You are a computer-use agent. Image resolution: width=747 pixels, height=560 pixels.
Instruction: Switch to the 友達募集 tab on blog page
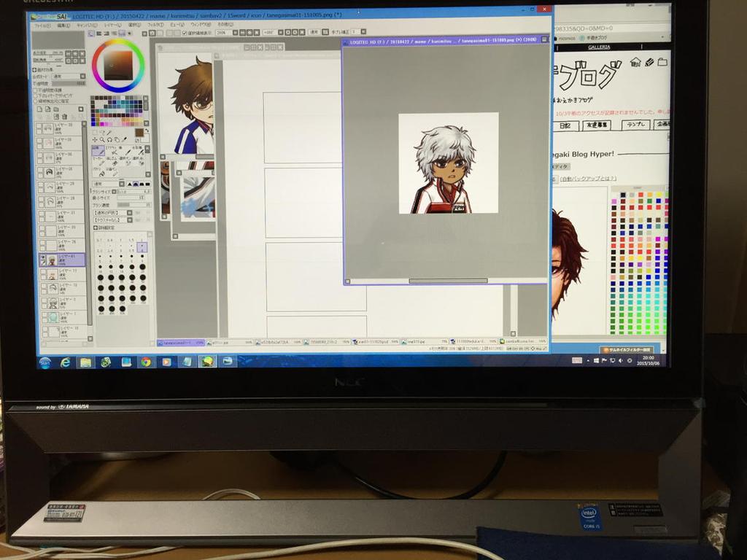(597, 125)
